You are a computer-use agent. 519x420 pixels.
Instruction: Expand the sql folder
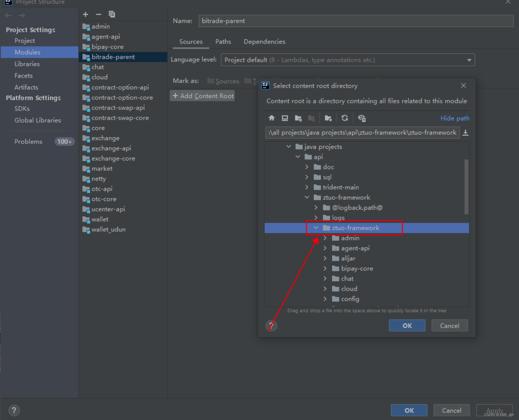point(307,177)
